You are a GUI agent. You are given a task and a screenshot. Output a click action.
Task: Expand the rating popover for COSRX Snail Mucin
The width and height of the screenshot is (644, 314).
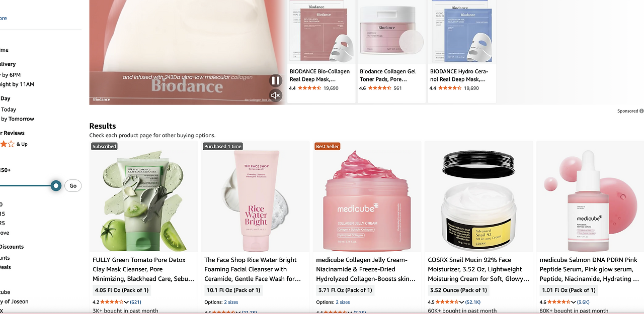pyautogui.click(x=461, y=302)
